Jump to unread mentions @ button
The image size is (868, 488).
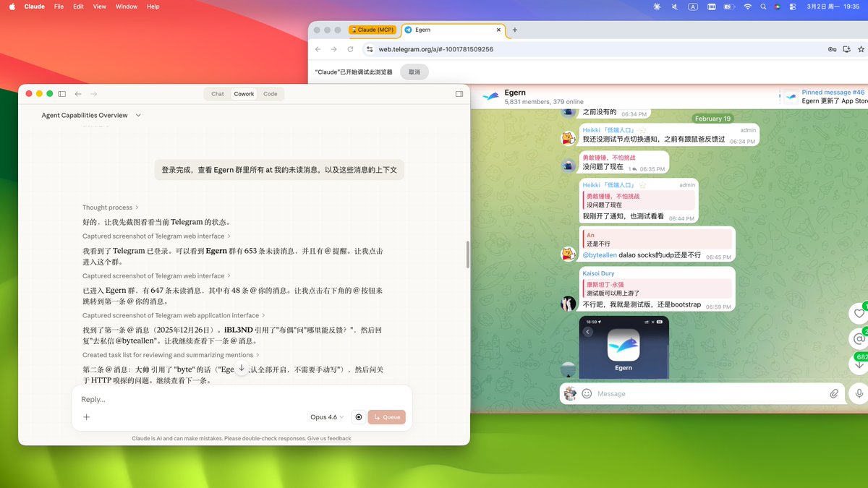coord(859,338)
